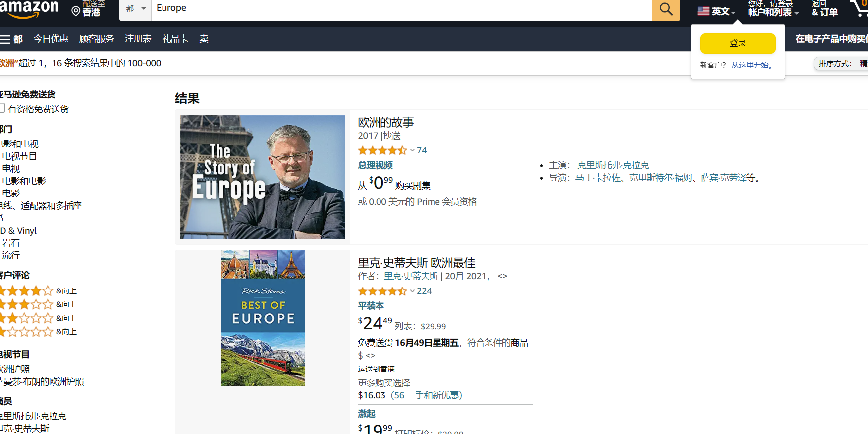The image size is (868, 434).
Task: Click the yellow 登录 sign-in button
Action: point(738,44)
